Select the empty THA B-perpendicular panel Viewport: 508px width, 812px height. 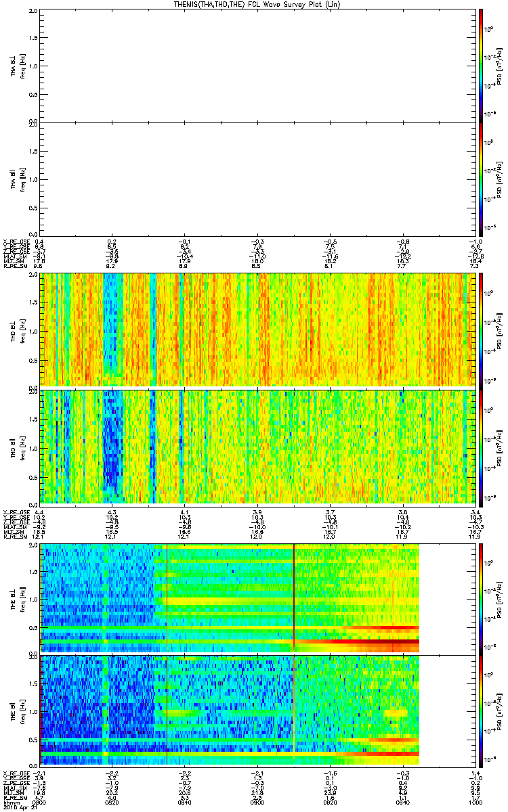pos(258,65)
